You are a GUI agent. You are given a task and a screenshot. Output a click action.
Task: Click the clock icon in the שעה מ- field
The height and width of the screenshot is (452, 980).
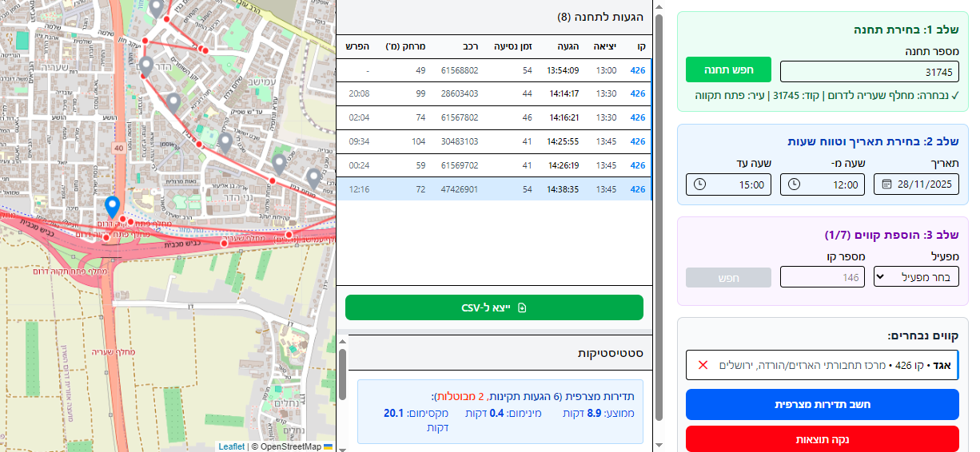click(x=794, y=184)
